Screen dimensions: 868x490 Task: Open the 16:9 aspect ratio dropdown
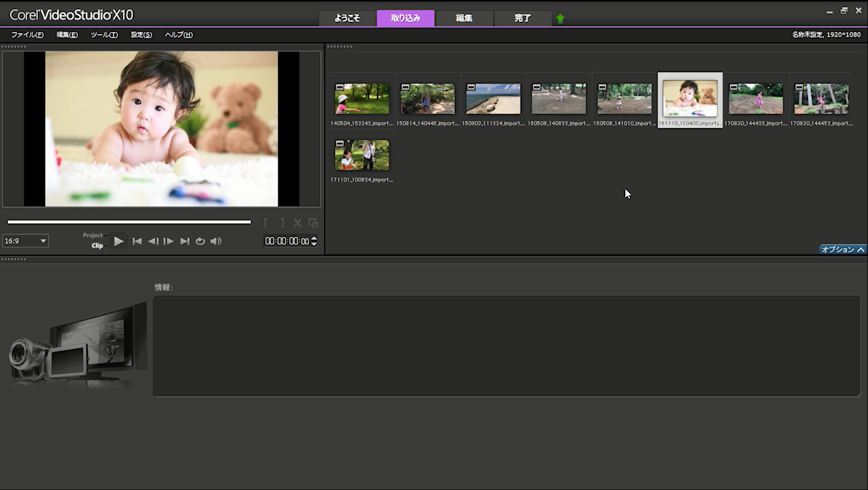point(25,241)
